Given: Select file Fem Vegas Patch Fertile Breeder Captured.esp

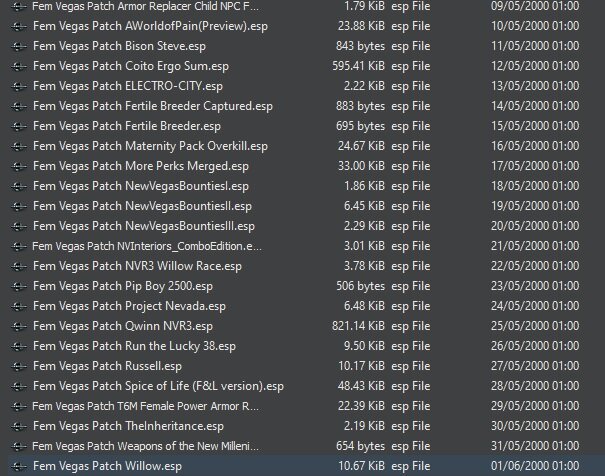Looking at the screenshot, I should click(153, 106).
